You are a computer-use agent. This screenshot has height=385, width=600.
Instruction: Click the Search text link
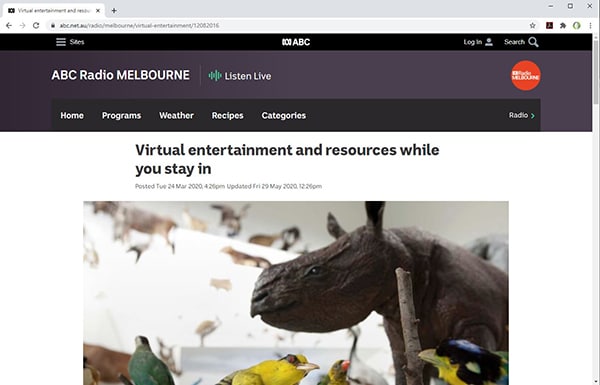coord(514,42)
